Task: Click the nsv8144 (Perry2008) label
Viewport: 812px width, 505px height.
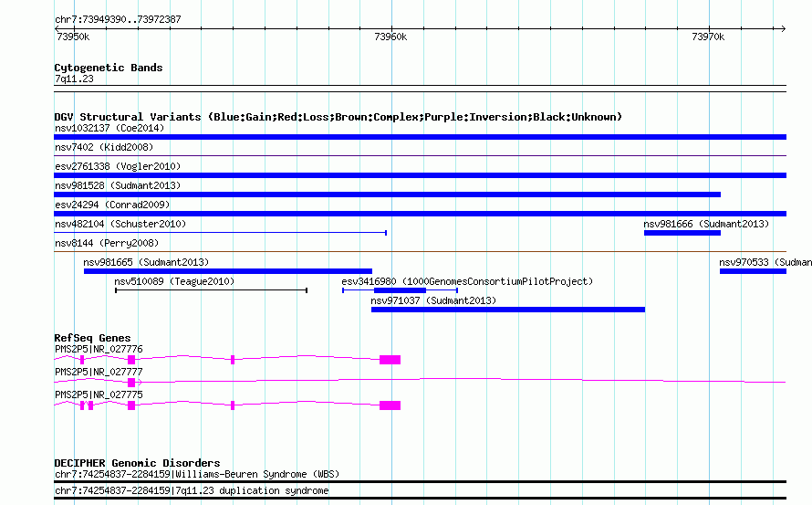Action: tap(107, 243)
